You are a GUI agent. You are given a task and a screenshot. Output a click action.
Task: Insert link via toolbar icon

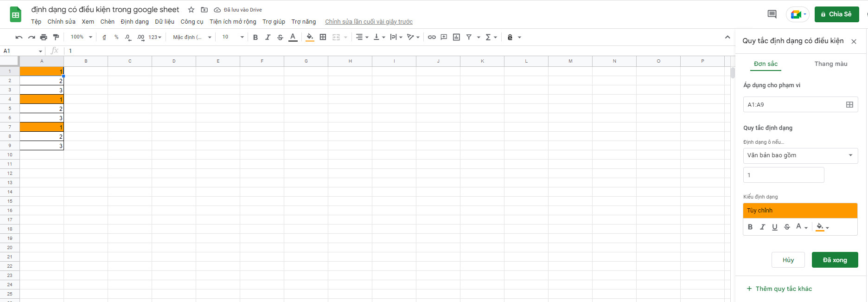pyautogui.click(x=432, y=37)
